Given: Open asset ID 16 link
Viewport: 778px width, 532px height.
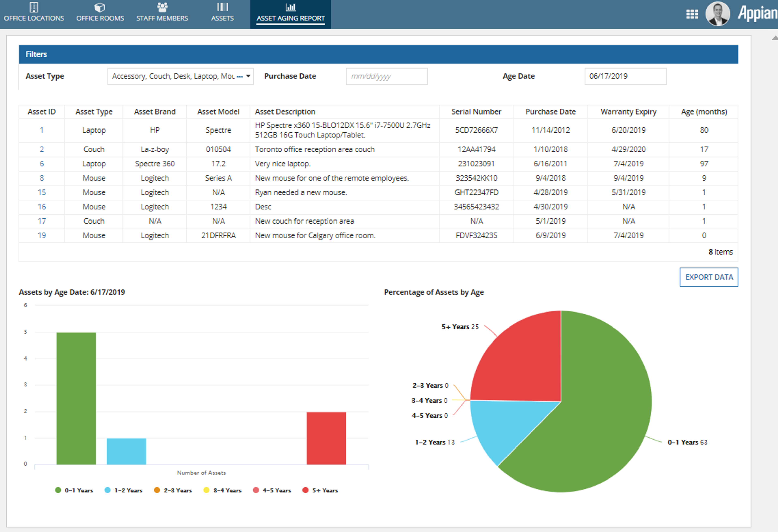Looking at the screenshot, I should [42, 207].
